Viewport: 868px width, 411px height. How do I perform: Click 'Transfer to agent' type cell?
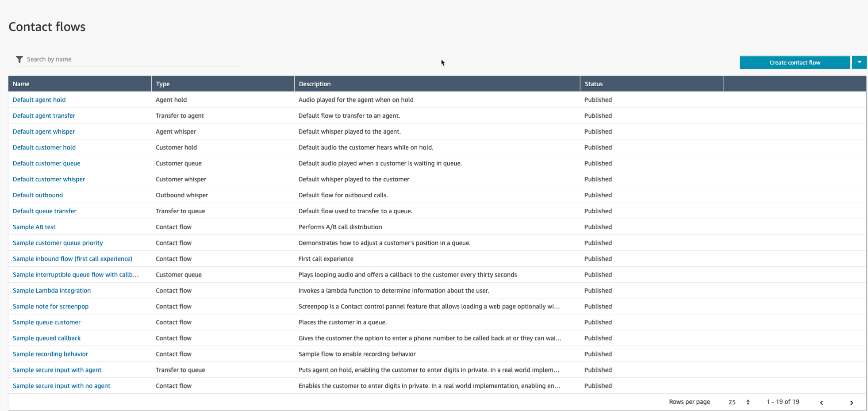pyautogui.click(x=180, y=116)
